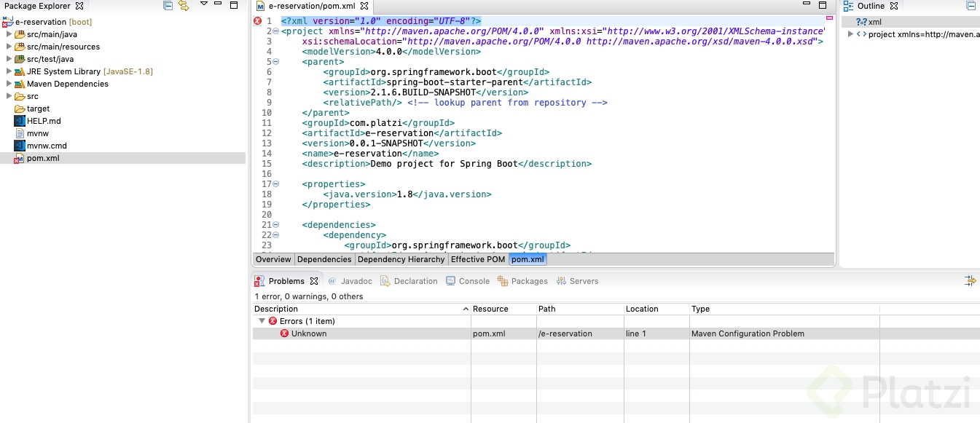Sort problems by Description column
This screenshot has height=423, width=980.
click(x=361, y=309)
